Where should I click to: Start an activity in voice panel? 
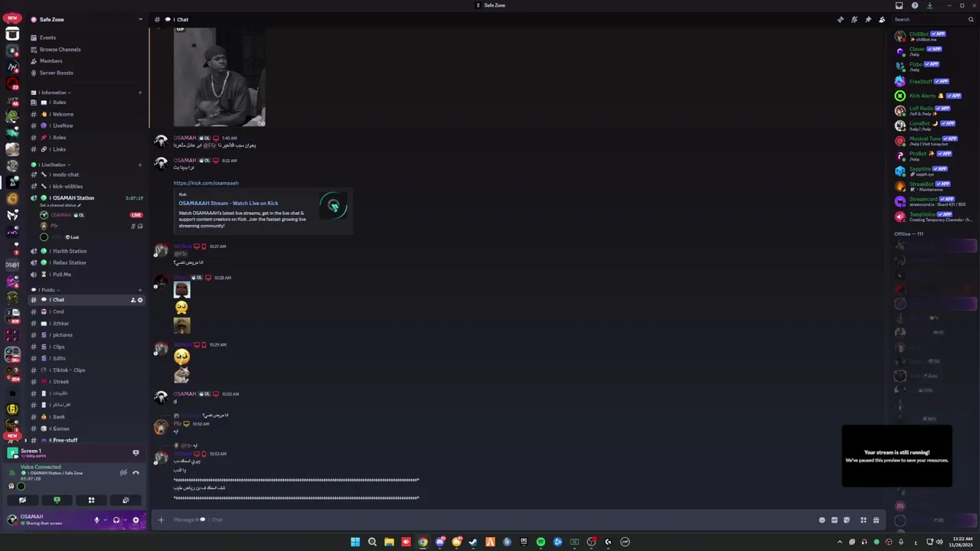click(91, 500)
